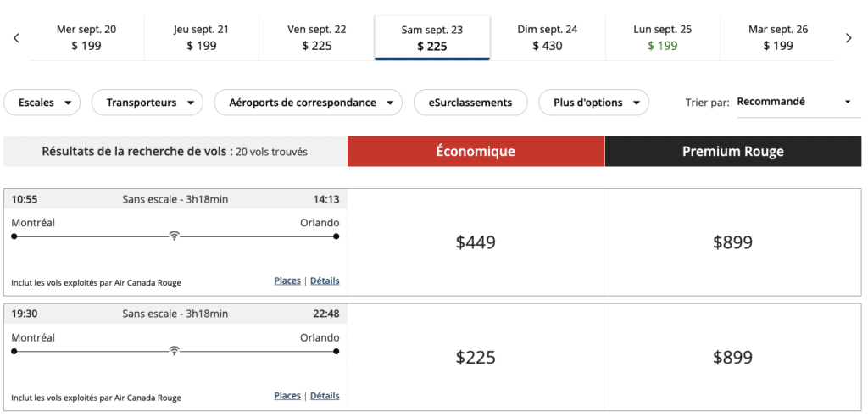Switch to Dim sept. 24 date tab
Viewport: 868px width, 417px height.
(548, 38)
